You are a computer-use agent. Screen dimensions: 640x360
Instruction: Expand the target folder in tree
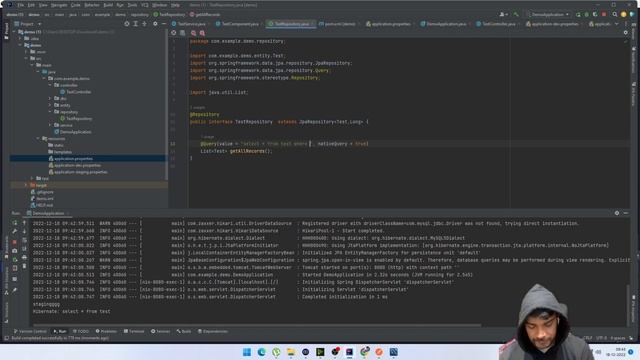(x=26, y=185)
